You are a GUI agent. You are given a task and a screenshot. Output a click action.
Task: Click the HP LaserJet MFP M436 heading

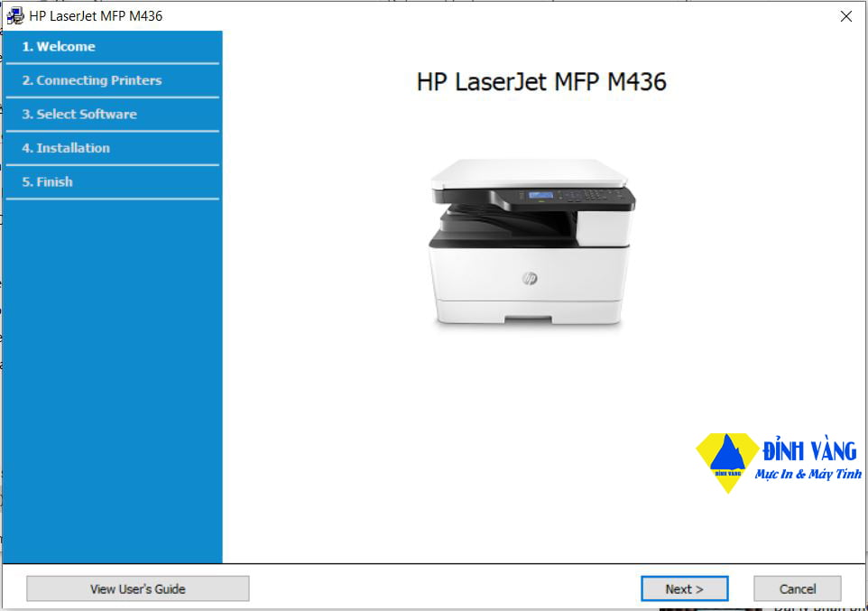pos(540,82)
